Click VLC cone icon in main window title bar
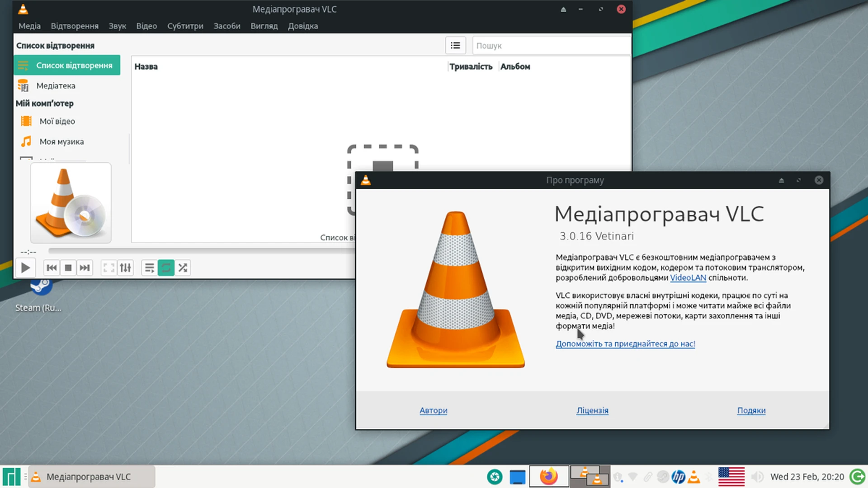 [23, 9]
